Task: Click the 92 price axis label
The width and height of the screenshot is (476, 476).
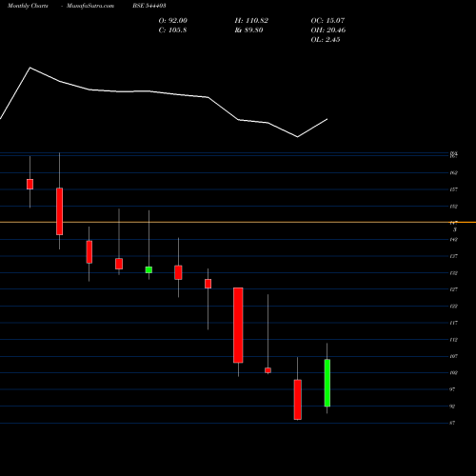Action: coord(452,407)
